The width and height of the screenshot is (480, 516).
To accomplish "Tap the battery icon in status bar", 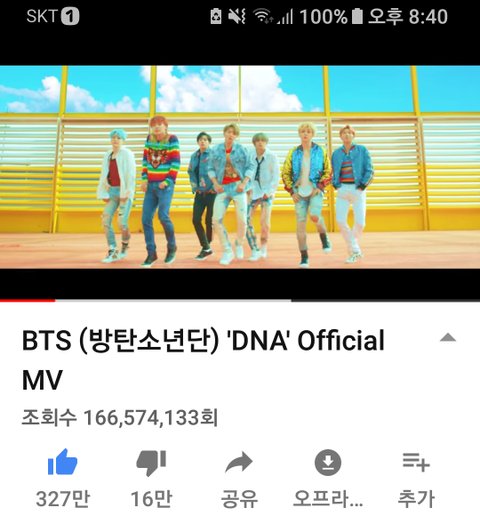I will pyautogui.click(x=357, y=16).
